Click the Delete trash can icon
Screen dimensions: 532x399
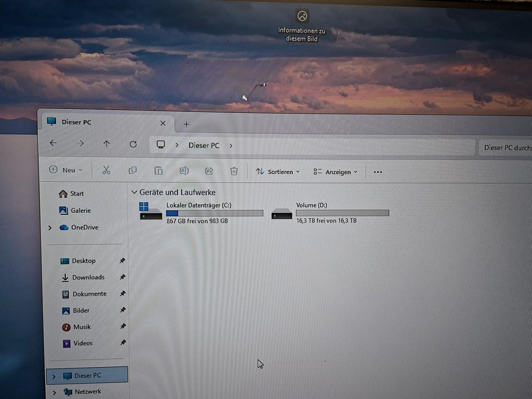[x=234, y=171]
